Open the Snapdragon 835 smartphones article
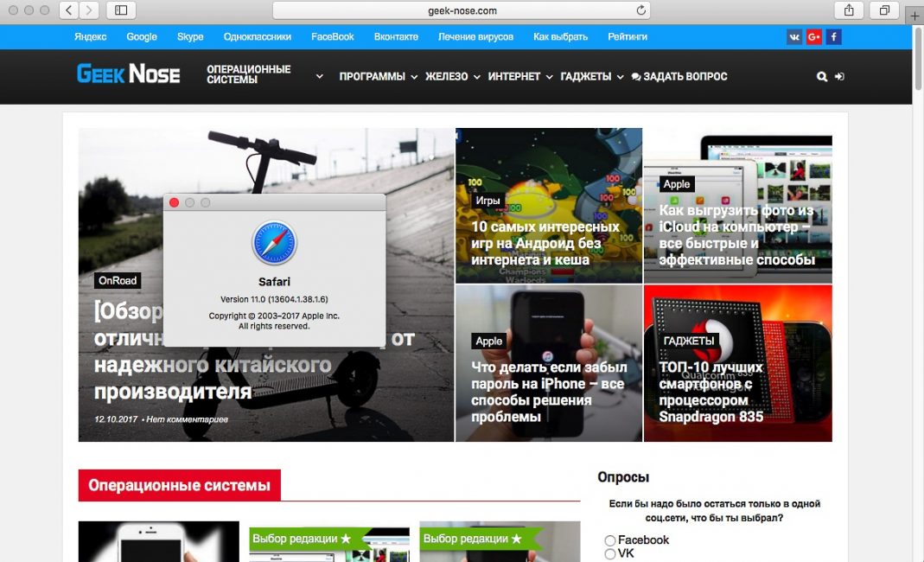Viewport: 924px width, 562px height. (x=711, y=392)
